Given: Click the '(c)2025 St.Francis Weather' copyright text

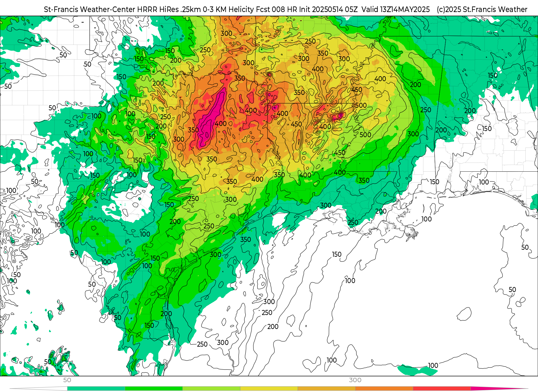Looking at the screenshot, I should (482, 10).
